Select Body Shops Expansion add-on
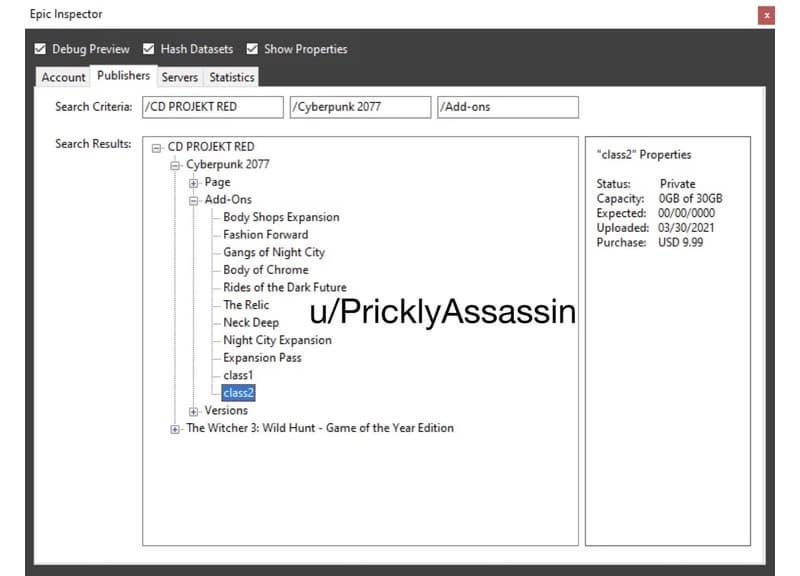800x576 pixels. pos(281,217)
